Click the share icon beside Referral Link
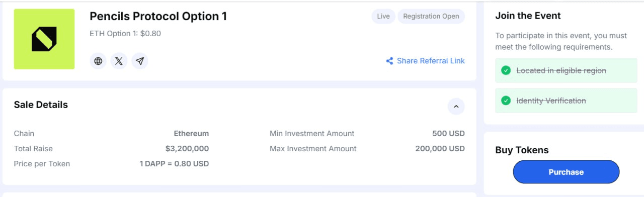644x197 pixels. (x=389, y=61)
